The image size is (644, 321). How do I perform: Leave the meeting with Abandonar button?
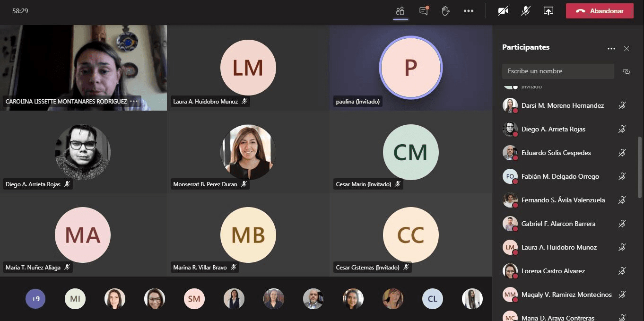(600, 11)
